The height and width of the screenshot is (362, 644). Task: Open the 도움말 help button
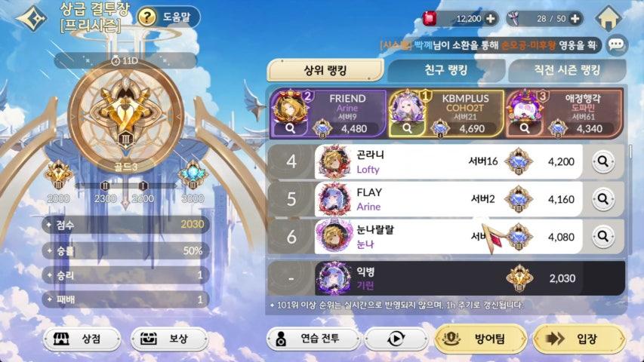coord(168,17)
